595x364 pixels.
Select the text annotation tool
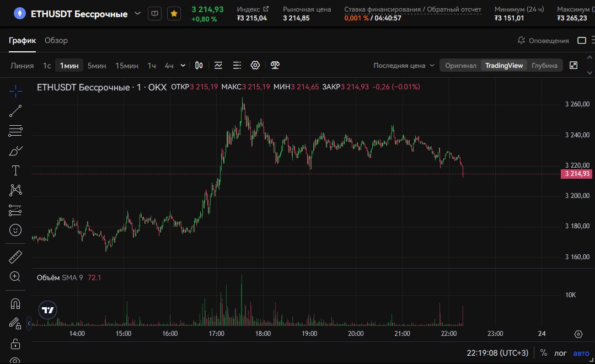(x=15, y=170)
